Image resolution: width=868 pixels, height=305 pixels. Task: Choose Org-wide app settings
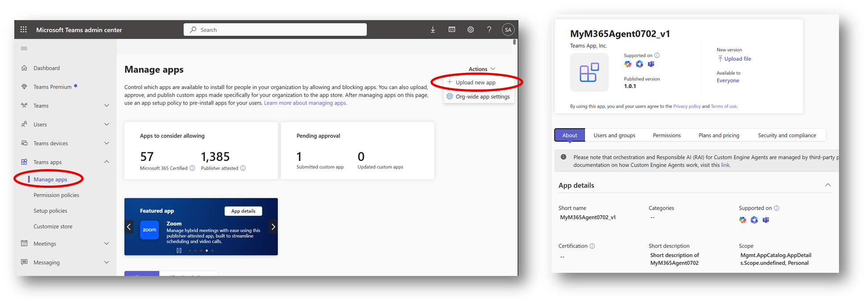[479, 97]
